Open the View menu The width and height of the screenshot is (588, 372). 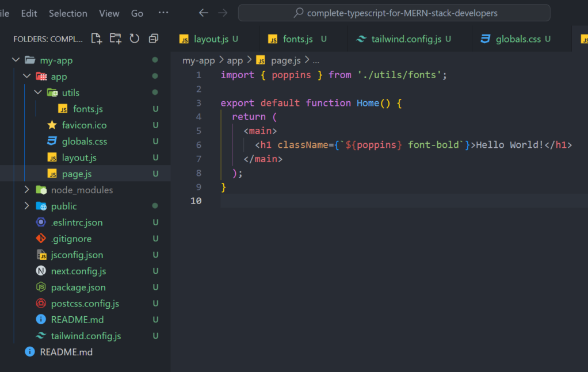(x=109, y=13)
